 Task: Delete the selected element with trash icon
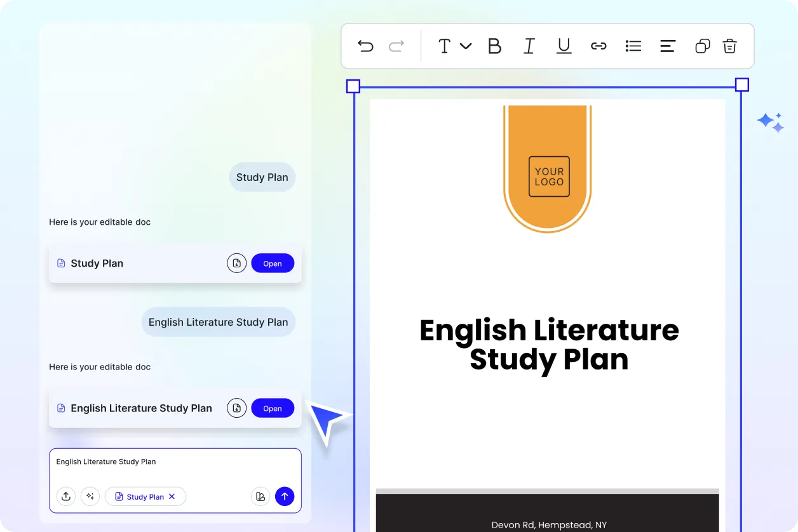(729, 46)
